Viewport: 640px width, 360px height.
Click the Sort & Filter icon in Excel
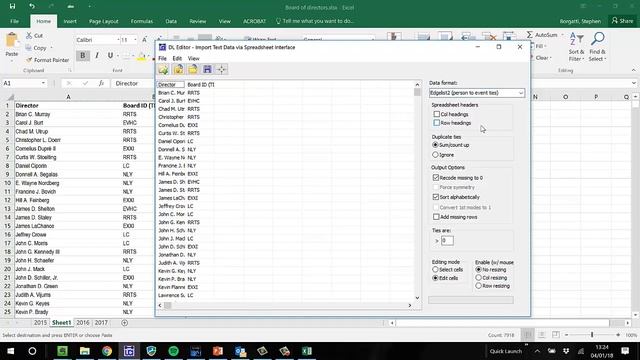pyautogui.click(x=576, y=39)
